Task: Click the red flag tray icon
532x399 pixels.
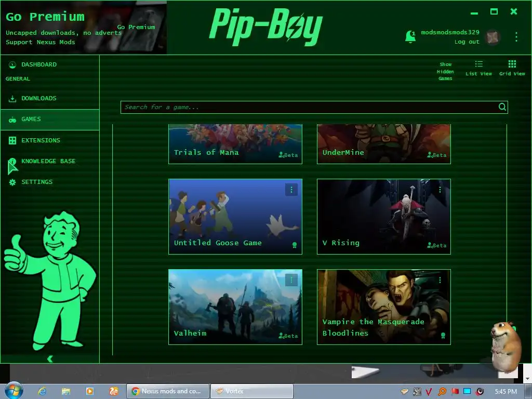Action: coord(455,392)
